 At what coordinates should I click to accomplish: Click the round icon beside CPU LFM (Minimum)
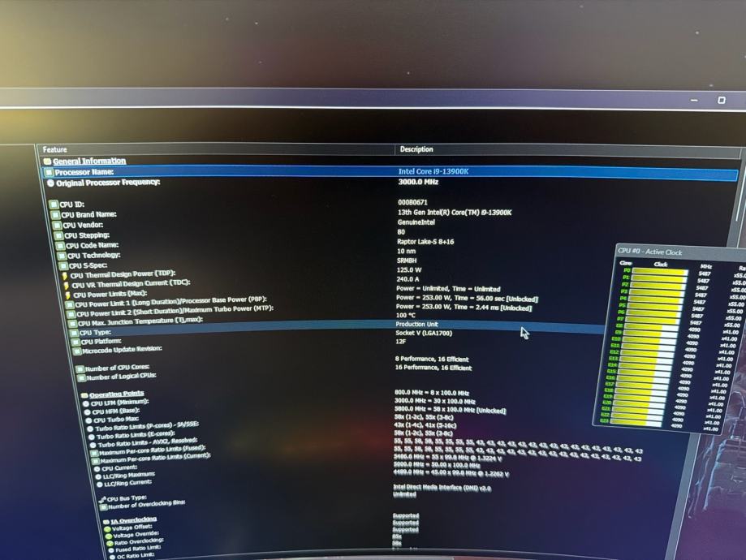pos(85,404)
